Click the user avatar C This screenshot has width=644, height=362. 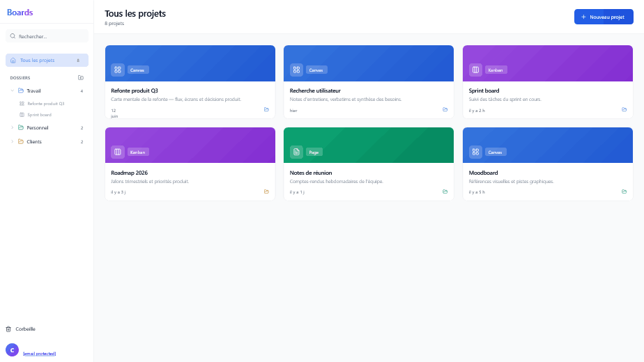pos(13,350)
